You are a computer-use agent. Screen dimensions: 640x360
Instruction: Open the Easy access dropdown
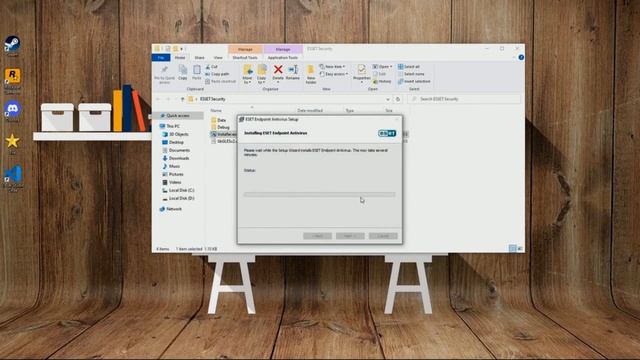pyautogui.click(x=334, y=74)
